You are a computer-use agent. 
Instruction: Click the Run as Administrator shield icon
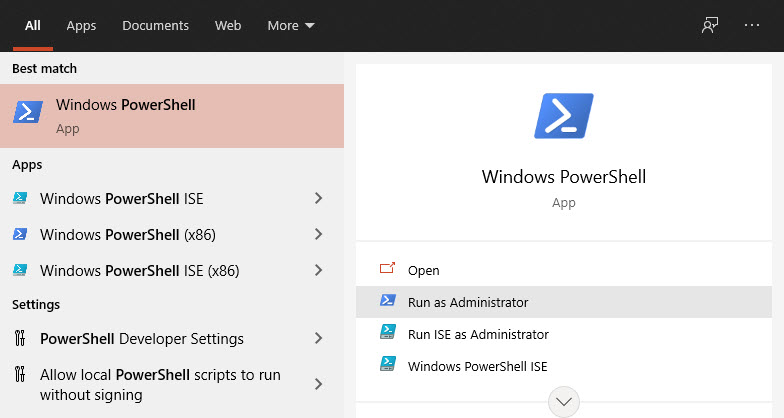coord(388,302)
